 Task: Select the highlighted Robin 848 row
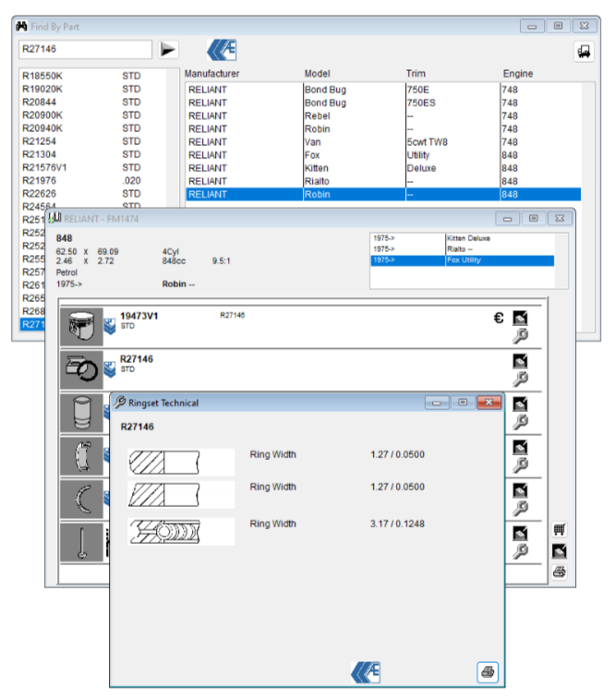coord(383,195)
